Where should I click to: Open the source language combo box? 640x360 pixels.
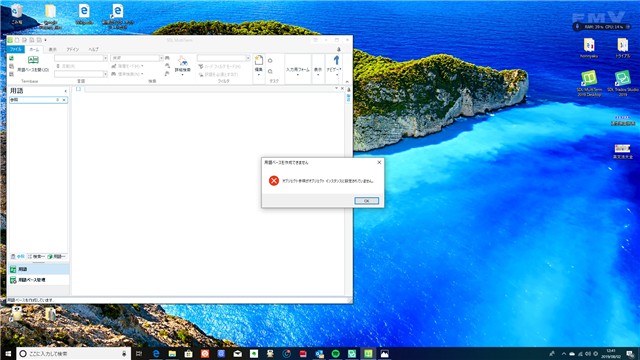pos(81,58)
